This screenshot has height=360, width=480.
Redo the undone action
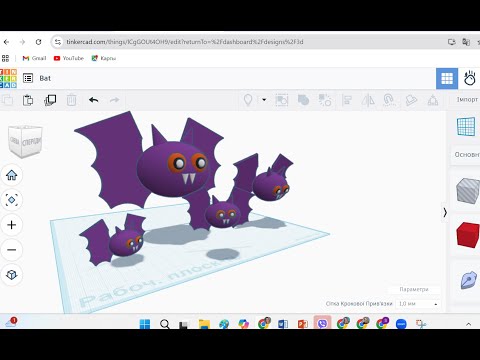pyautogui.click(x=114, y=100)
